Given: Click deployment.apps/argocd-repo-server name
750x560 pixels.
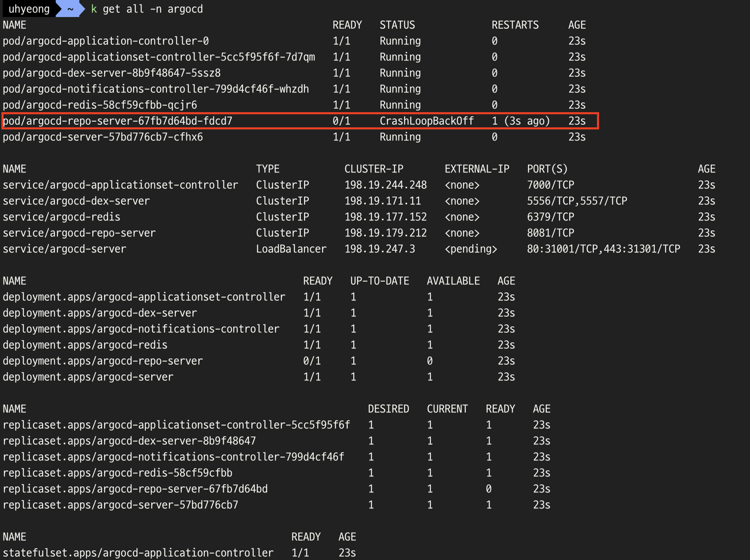Looking at the screenshot, I should point(103,360).
